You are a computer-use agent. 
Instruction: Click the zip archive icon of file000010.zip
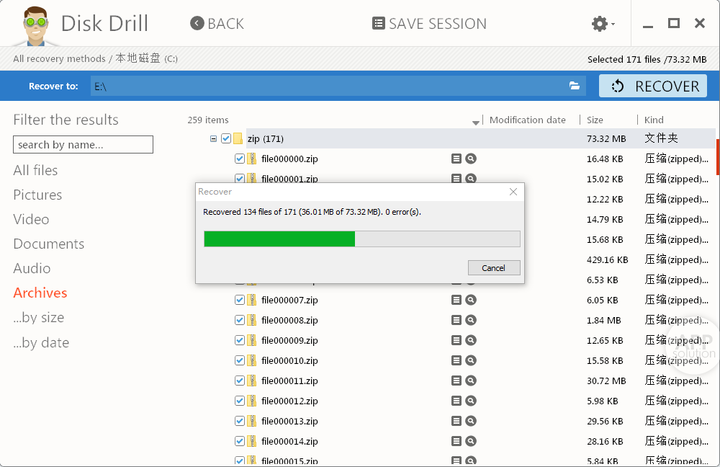(252, 360)
